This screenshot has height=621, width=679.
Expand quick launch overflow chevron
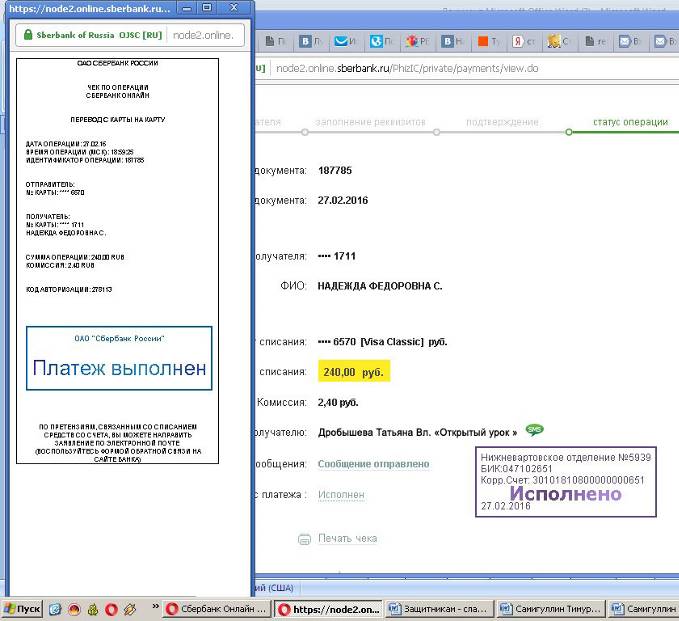click(x=155, y=606)
